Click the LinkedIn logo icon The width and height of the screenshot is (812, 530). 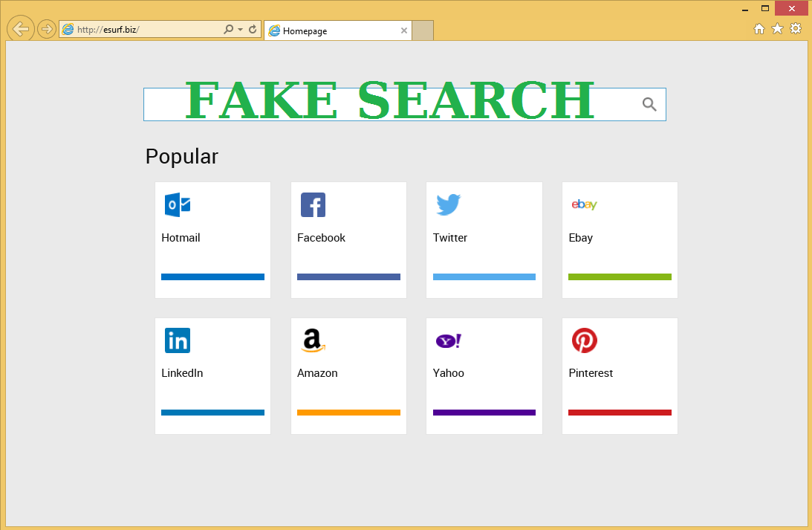tap(178, 340)
